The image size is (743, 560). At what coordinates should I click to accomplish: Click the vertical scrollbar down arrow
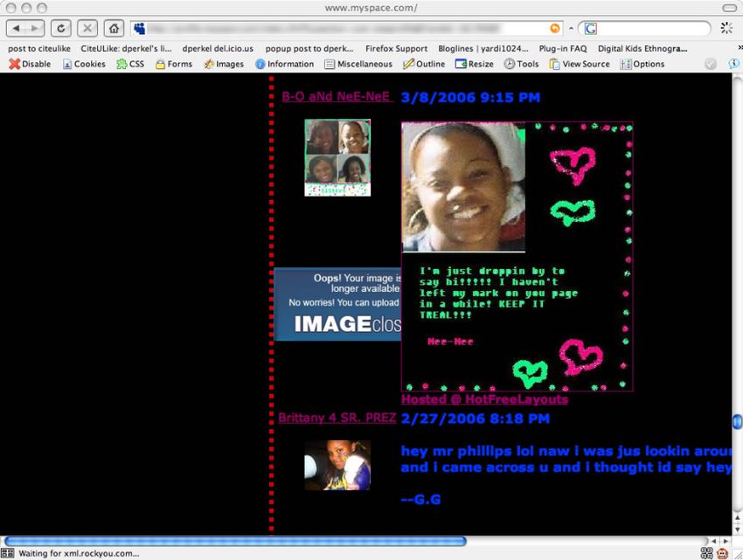[x=737, y=529]
